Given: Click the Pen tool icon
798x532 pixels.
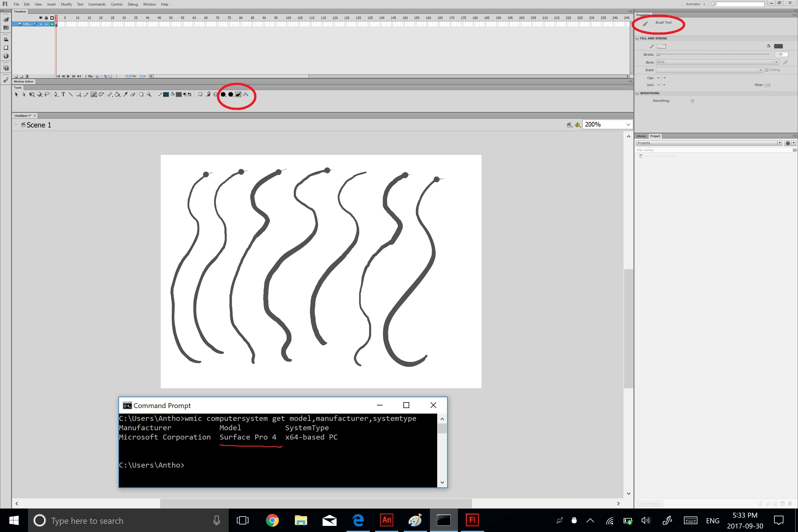Looking at the screenshot, I should (56, 94).
